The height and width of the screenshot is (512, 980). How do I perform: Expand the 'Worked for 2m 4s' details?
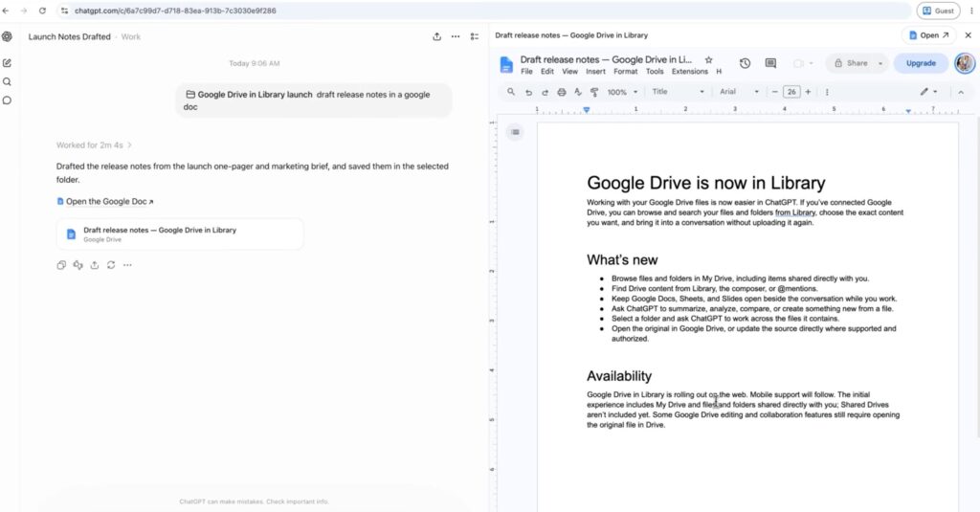point(94,145)
